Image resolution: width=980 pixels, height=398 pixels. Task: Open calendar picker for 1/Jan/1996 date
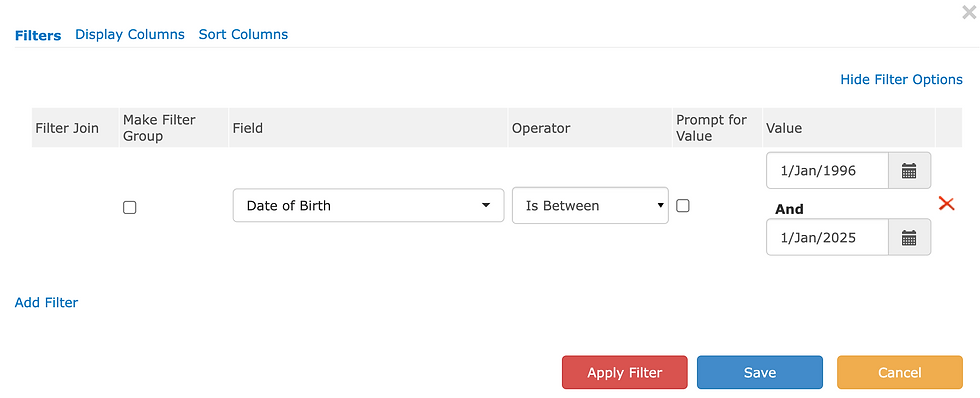909,171
